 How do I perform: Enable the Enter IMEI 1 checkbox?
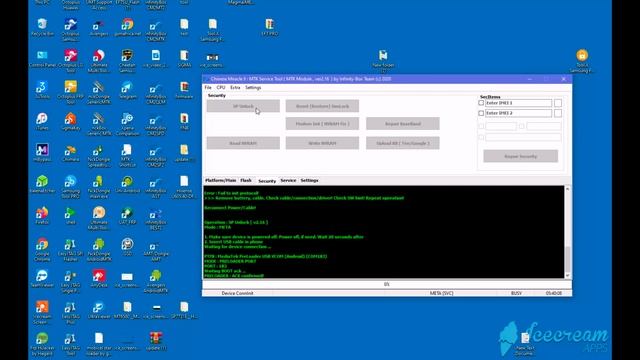coord(481,103)
